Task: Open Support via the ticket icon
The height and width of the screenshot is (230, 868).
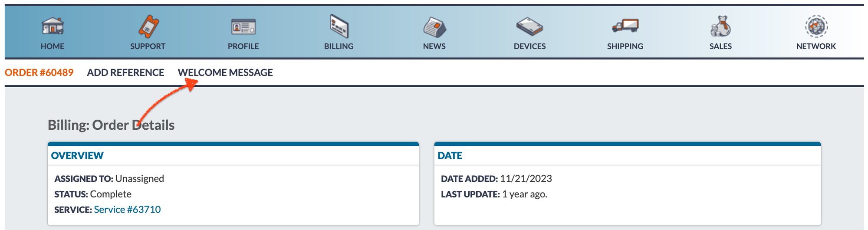Action: (148, 26)
